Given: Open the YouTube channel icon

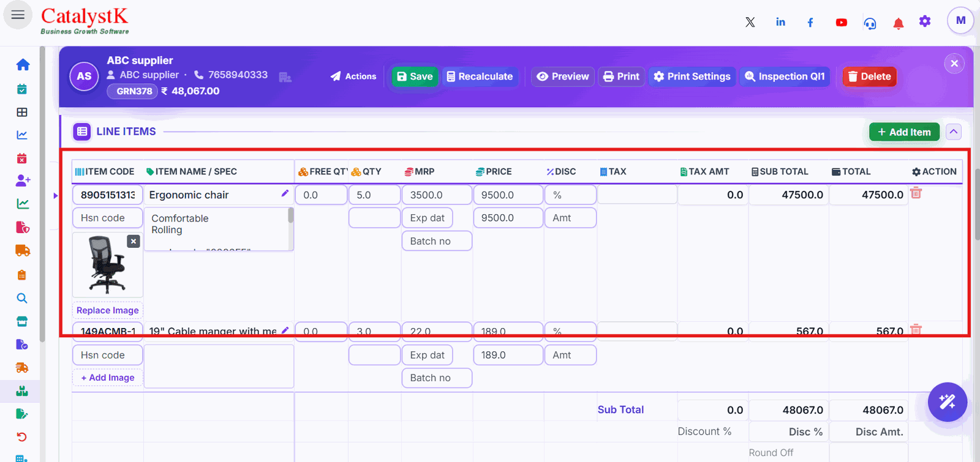Looking at the screenshot, I should click(842, 22).
